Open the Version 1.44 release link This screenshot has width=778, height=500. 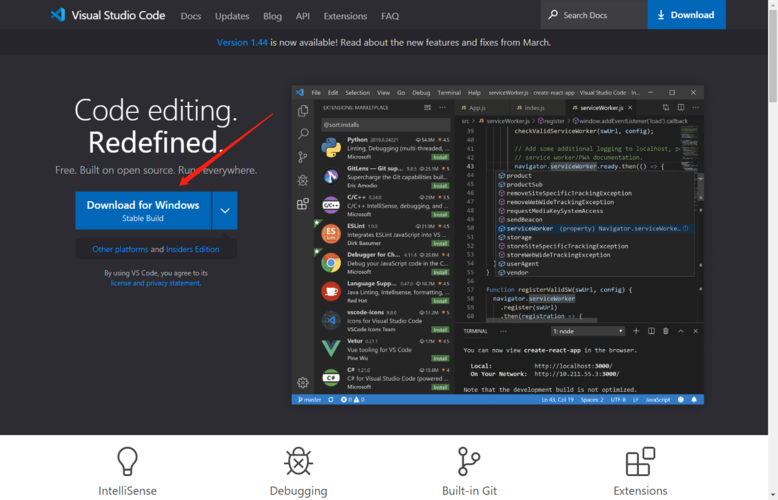point(242,43)
